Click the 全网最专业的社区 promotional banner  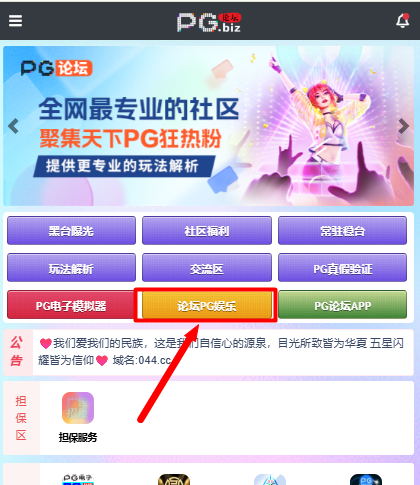pyautogui.click(x=208, y=126)
